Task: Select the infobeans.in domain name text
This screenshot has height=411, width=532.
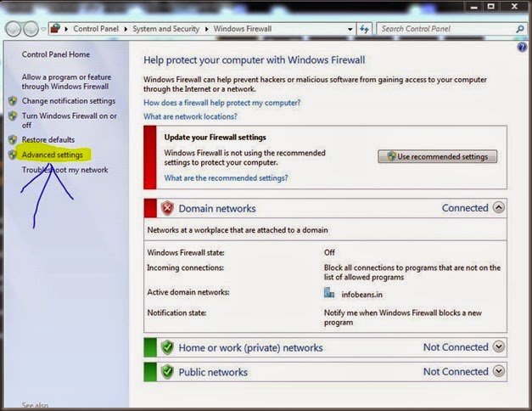Action: pos(361,295)
